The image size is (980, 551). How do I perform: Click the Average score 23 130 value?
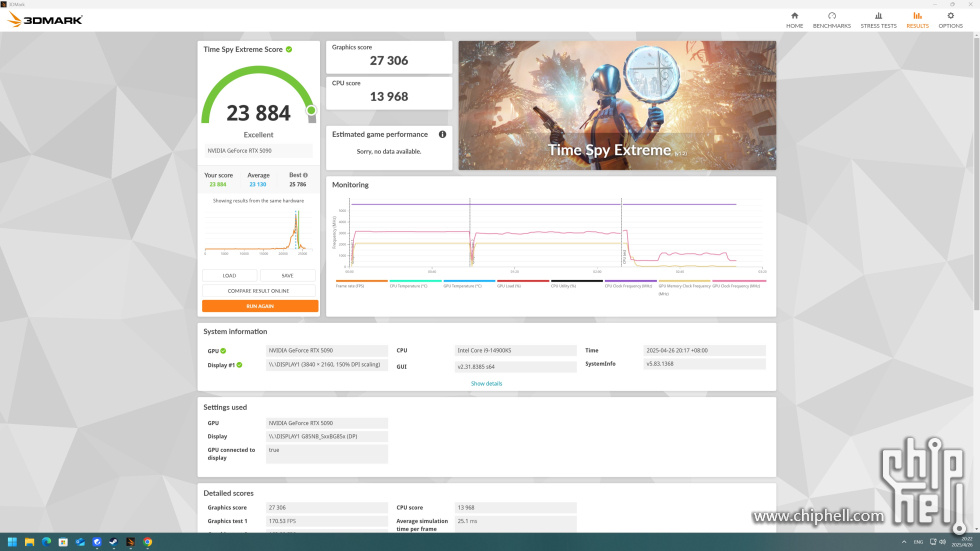(x=258, y=184)
